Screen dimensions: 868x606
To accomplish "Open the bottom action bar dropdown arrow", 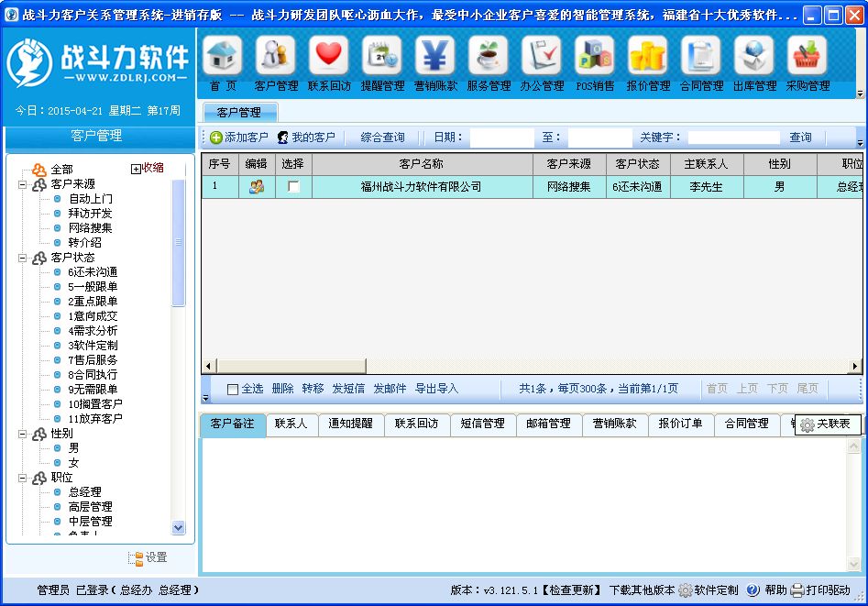I will pyautogui.click(x=206, y=398).
